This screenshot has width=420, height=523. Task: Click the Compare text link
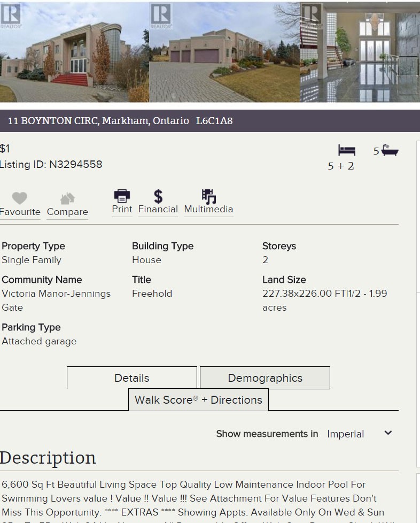click(67, 212)
